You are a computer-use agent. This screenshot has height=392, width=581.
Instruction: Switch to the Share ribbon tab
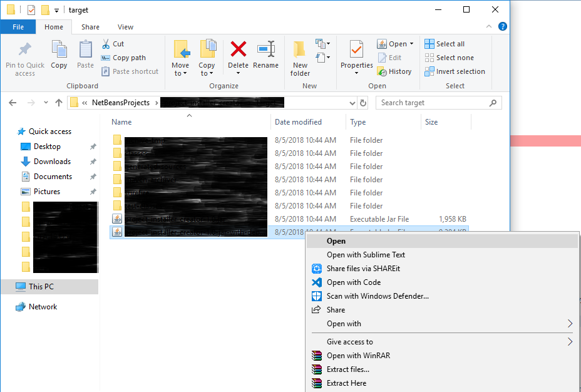pyautogui.click(x=90, y=27)
